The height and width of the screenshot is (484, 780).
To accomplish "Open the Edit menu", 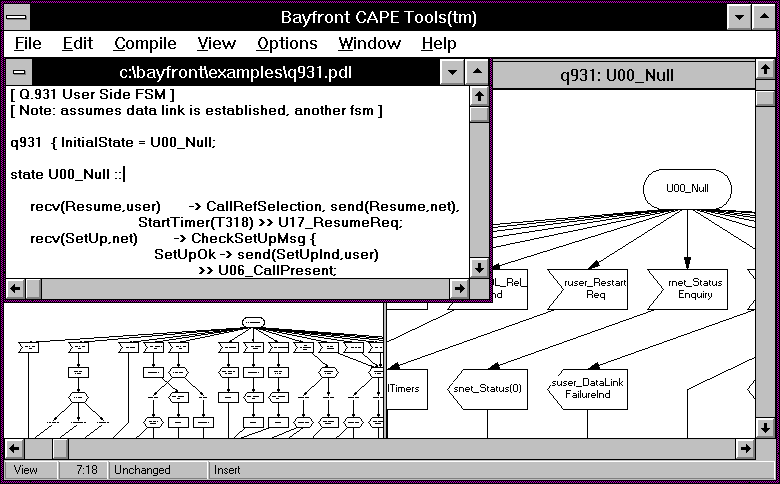I will coord(78,44).
